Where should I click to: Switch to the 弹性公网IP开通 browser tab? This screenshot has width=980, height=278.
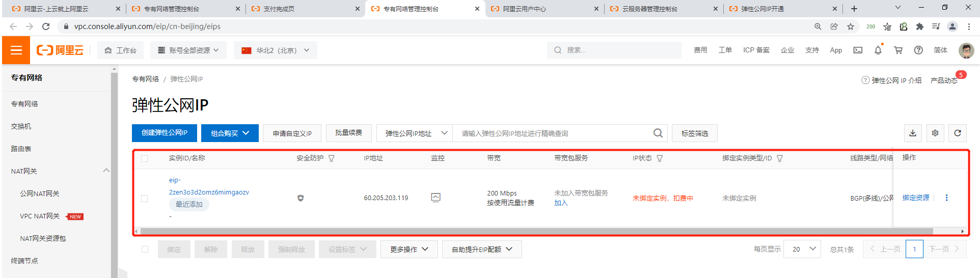click(x=783, y=9)
